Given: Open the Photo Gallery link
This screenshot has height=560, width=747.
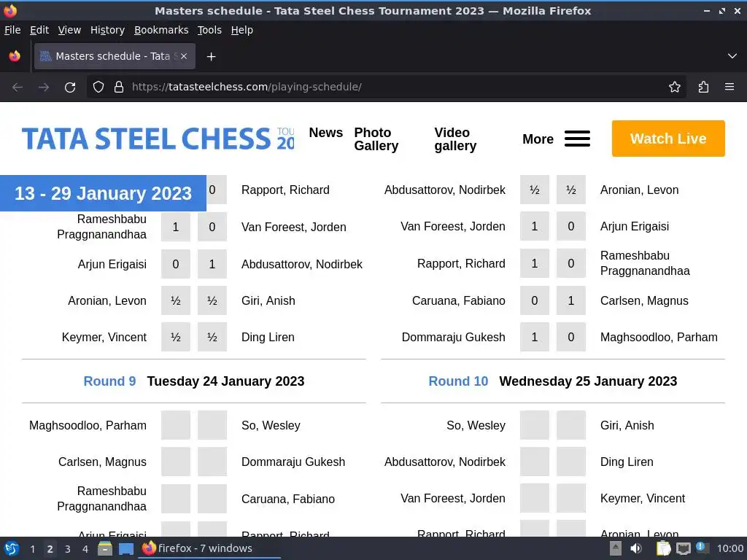Looking at the screenshot, I should pyautogui.click(x=376, y=139).
